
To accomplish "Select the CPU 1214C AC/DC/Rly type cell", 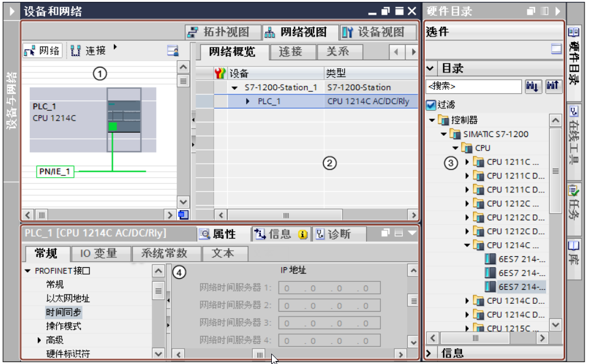I will pyautogui.click(x=371, y=102).
